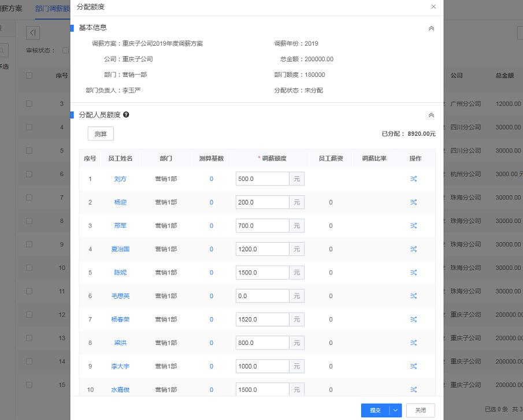Click the collapse sidebar arrow icon
This screenshot has width=523, height=420.
[33, 33]
